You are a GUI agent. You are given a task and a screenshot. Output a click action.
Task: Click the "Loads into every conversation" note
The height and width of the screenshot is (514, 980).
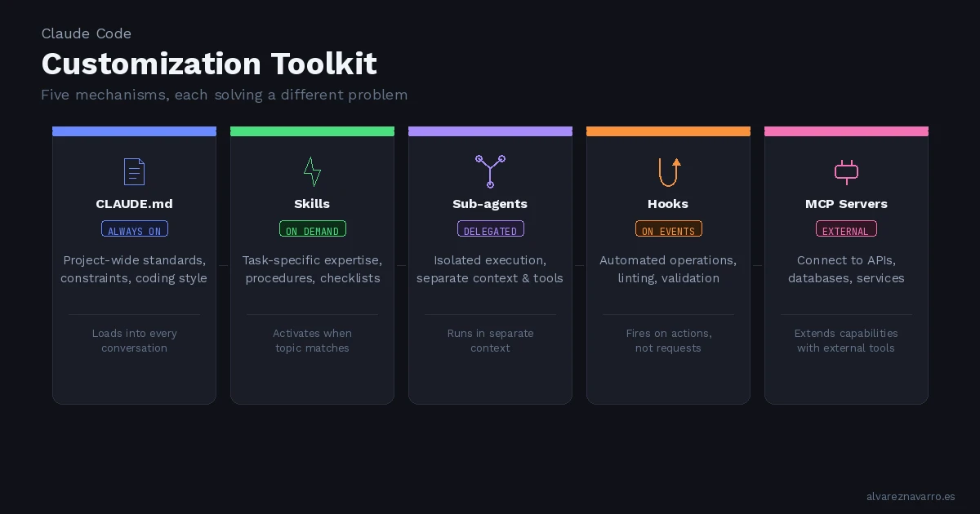coord(134,341)
